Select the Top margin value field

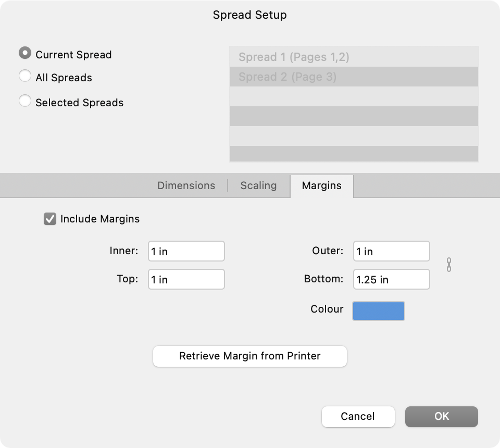tap(186, 279)
